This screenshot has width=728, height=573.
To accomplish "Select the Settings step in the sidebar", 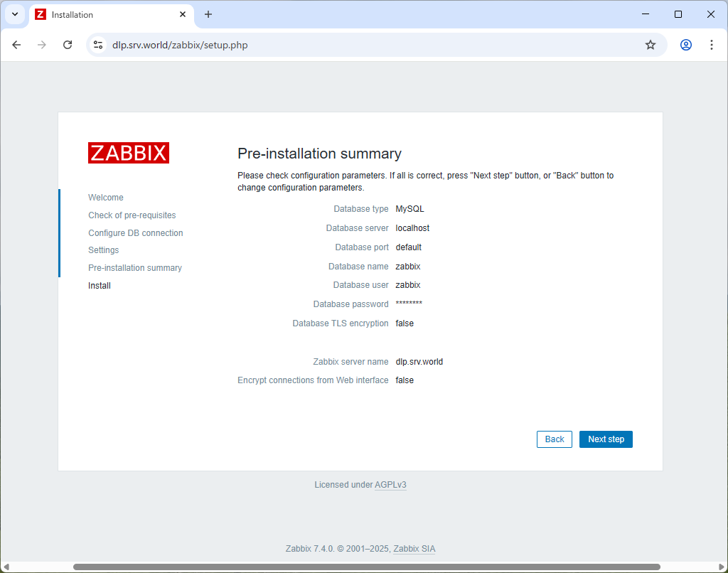I will pyautogui.click(x=103, y=250).
